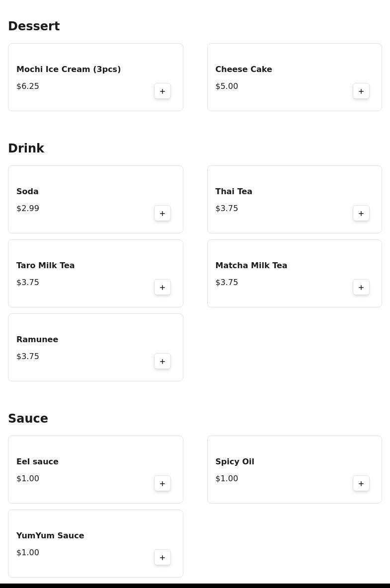Select the Cheese Cake item name
The height and width of the screenshot is (588, 390).
coord(243,69)
